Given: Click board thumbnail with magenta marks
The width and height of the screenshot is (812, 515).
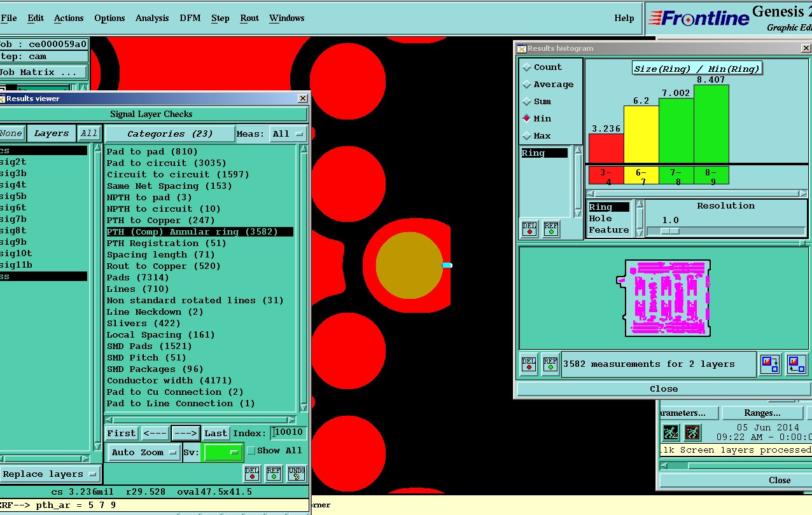Looking at the screenshot, I should click(664, 298).
